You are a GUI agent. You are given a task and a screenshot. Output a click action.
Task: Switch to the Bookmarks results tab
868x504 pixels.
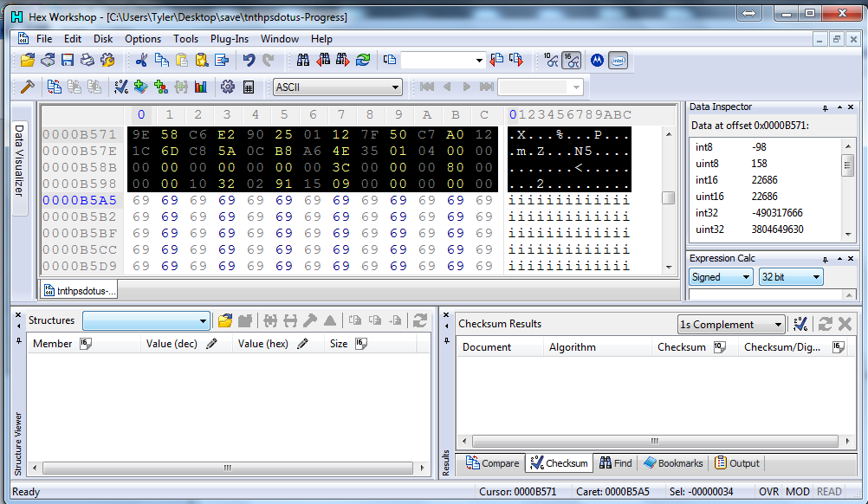(673, 463)
